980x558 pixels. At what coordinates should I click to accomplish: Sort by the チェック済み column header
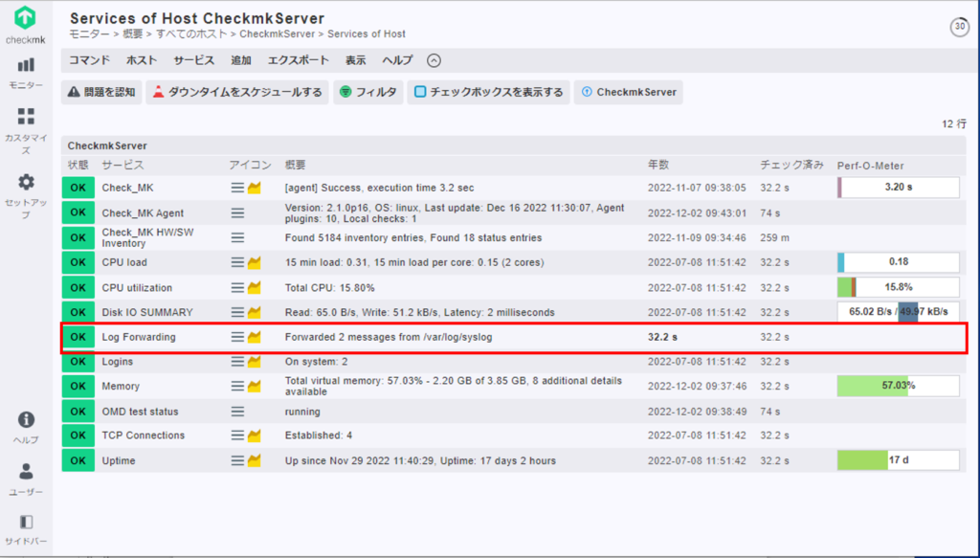pos(791,165)
